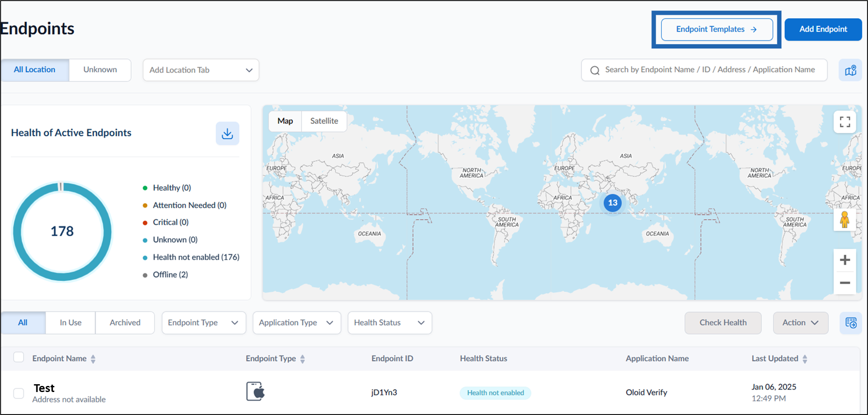Open Endpoint Templates
The image size is (868, 415).
pos(717,29)
